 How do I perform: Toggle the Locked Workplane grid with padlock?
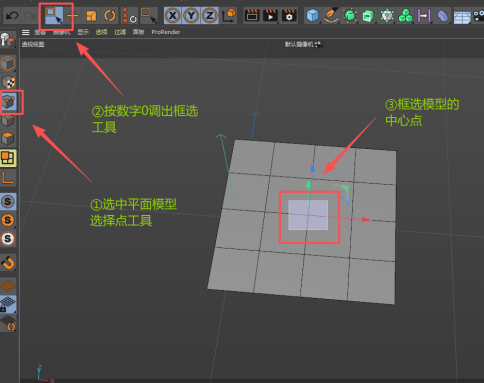8,304
